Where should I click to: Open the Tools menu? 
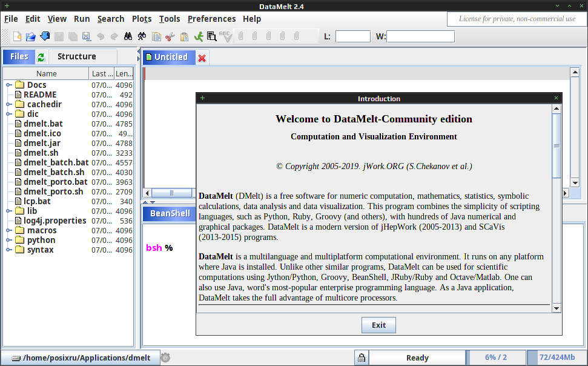[x=170, y=19]
